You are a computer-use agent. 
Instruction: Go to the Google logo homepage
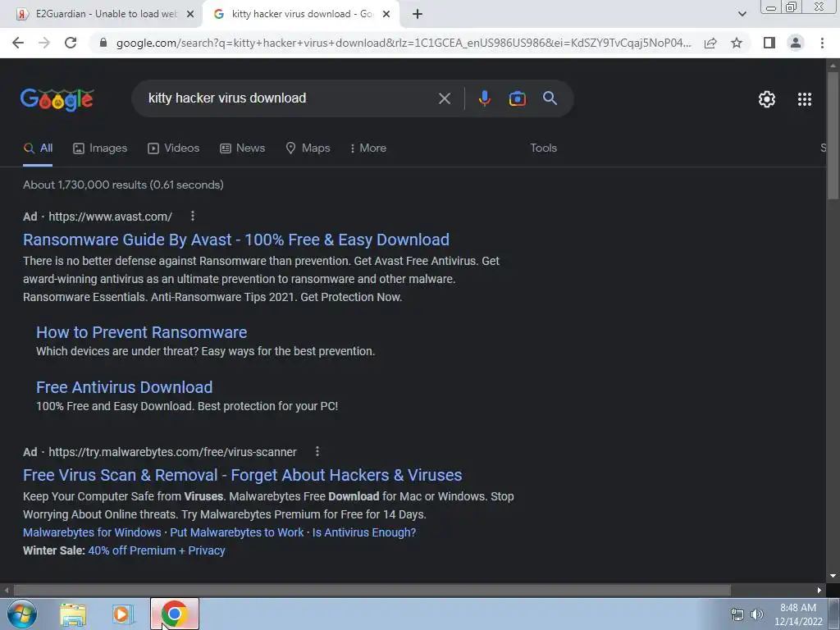(x=57, y=99)
